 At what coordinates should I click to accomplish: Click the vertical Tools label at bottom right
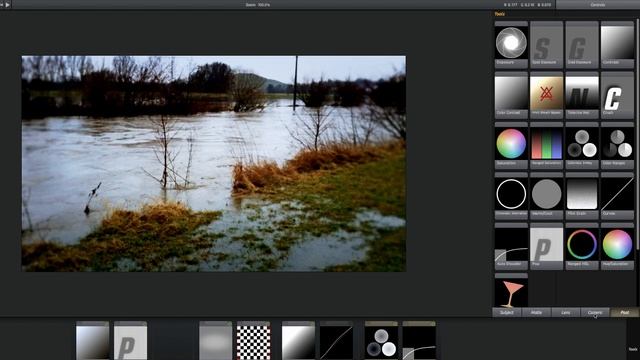pos(633,349)
